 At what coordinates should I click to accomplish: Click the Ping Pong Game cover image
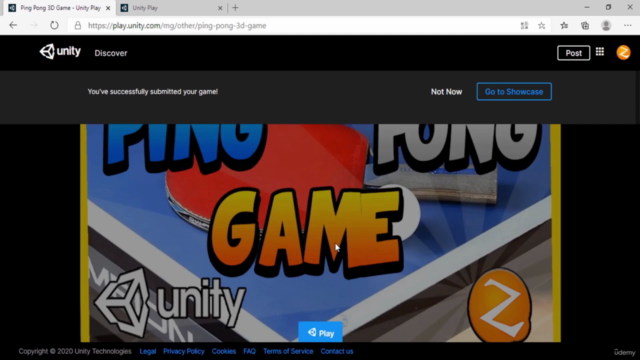pyautogui.click(x=320, y=233)
